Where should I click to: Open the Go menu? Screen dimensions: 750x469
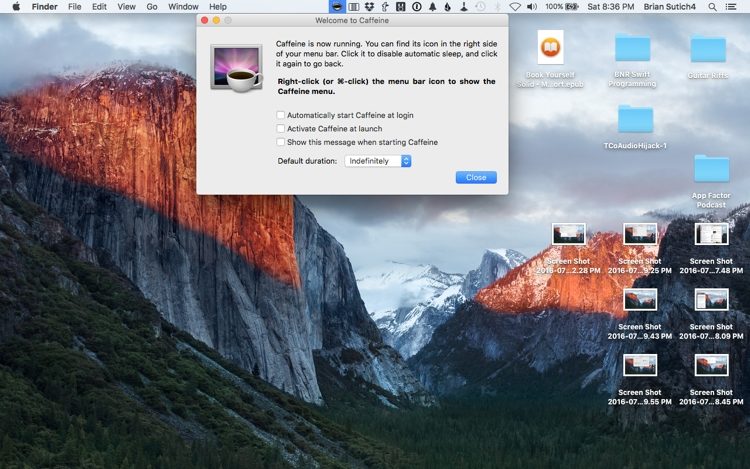(152, 7)
